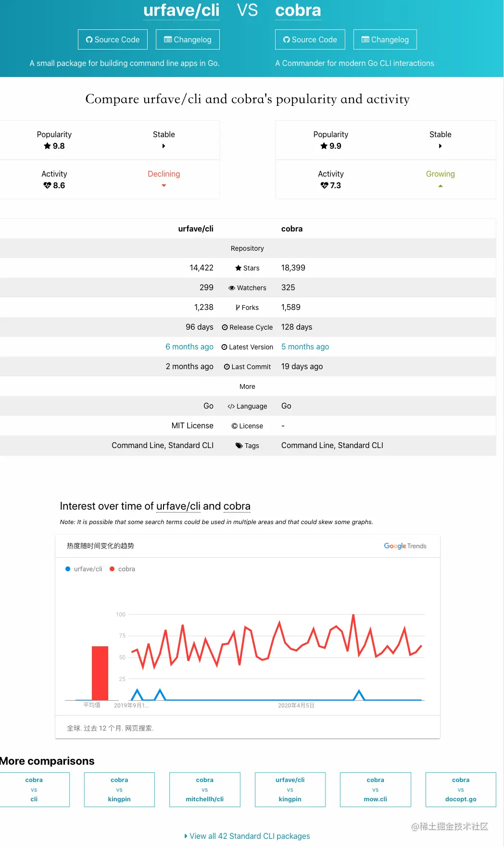Image resolution: width=504 pixels, height=847 pixels.
Task: Open urfave/cli Changelog button
Action: tap(188, 39)
